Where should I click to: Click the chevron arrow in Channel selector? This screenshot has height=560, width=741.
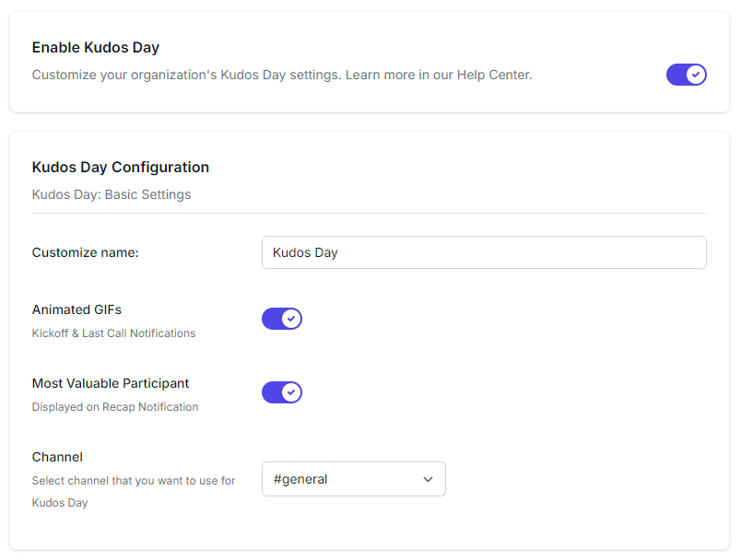coord(428,479)
